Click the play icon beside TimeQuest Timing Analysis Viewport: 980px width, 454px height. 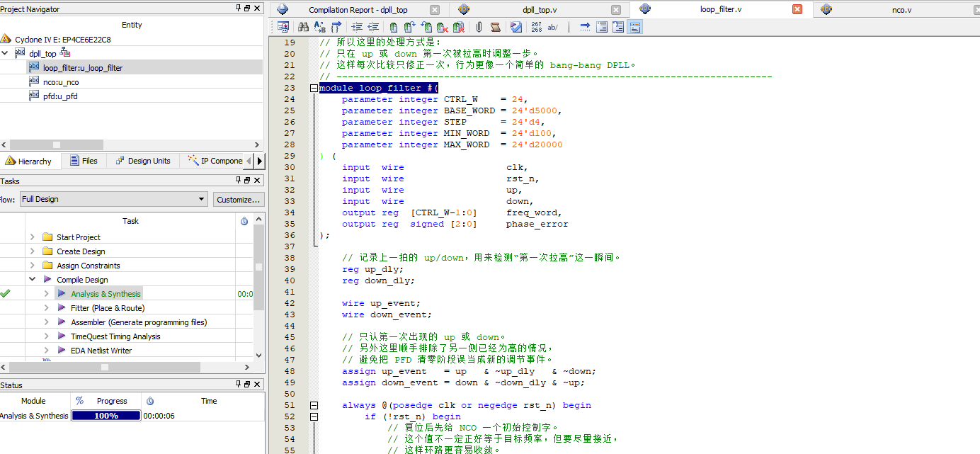[62, 336]
